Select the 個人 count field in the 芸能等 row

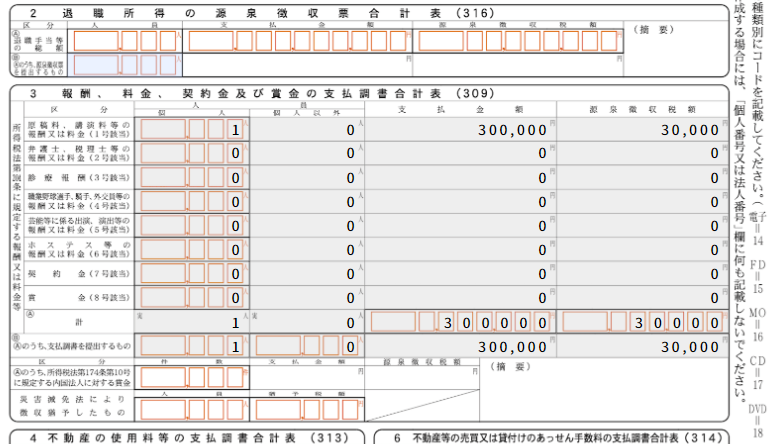[x=192, y=225]
